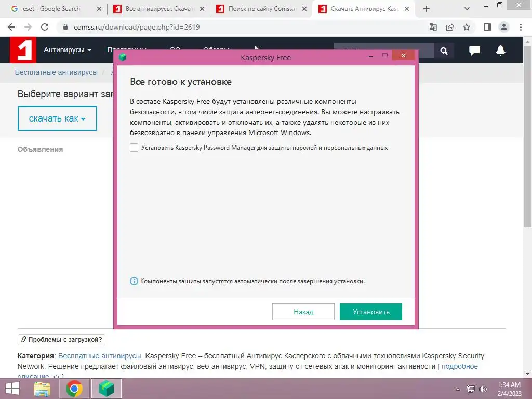
Task: Click the page vertical scrollbar thumb
Action: [528, 136]
